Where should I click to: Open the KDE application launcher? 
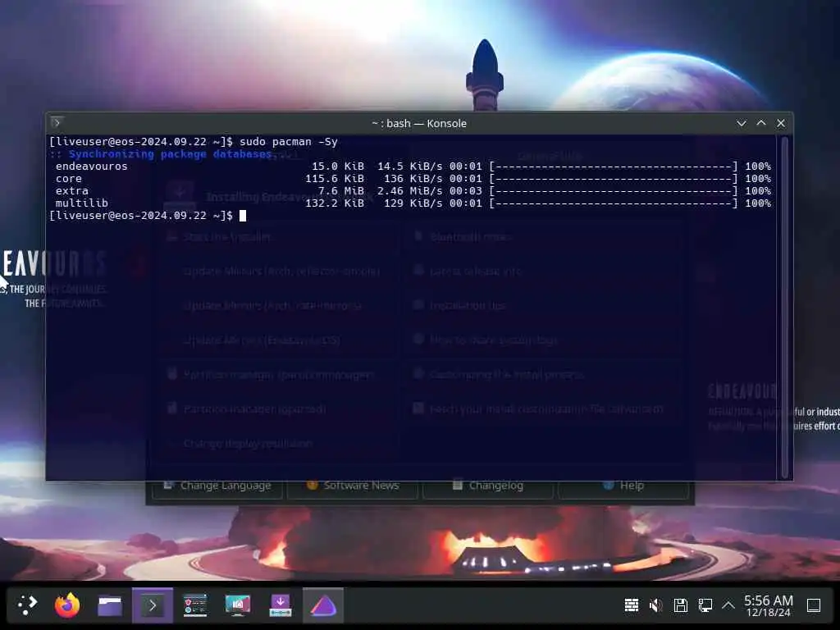coord(27,605)
